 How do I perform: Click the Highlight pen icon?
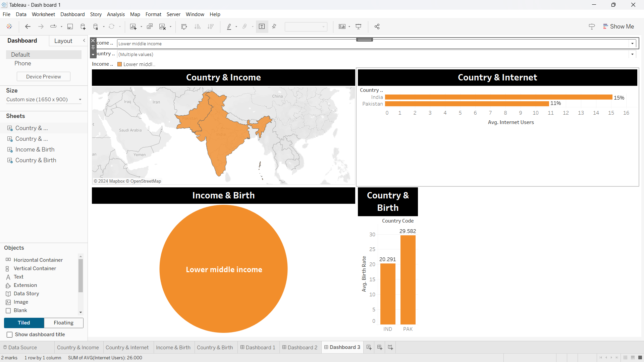click(229, 26)
